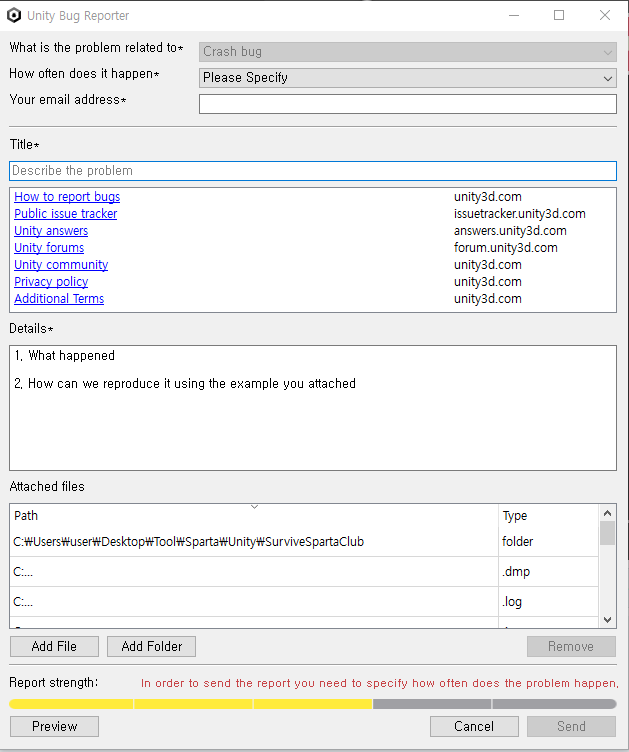
Task: Focus the email address input field
Action: [x=408, y=104]
